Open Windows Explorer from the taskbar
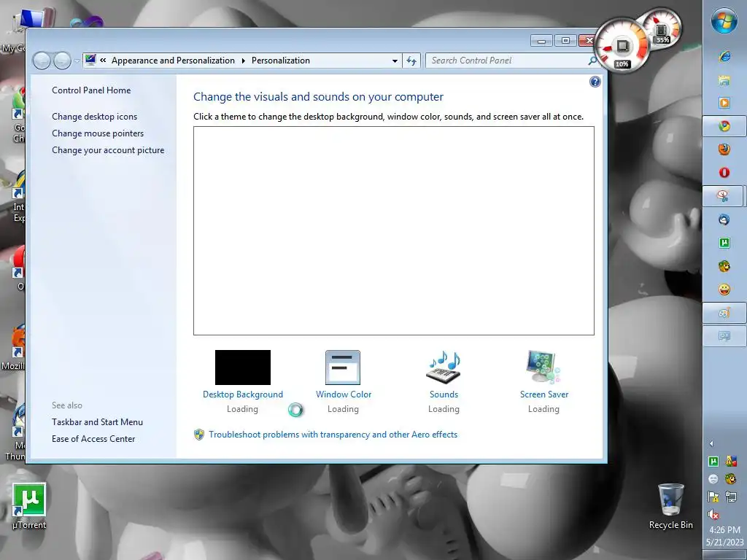This screenshot has width=747, height=560. (x=724, y=79)
